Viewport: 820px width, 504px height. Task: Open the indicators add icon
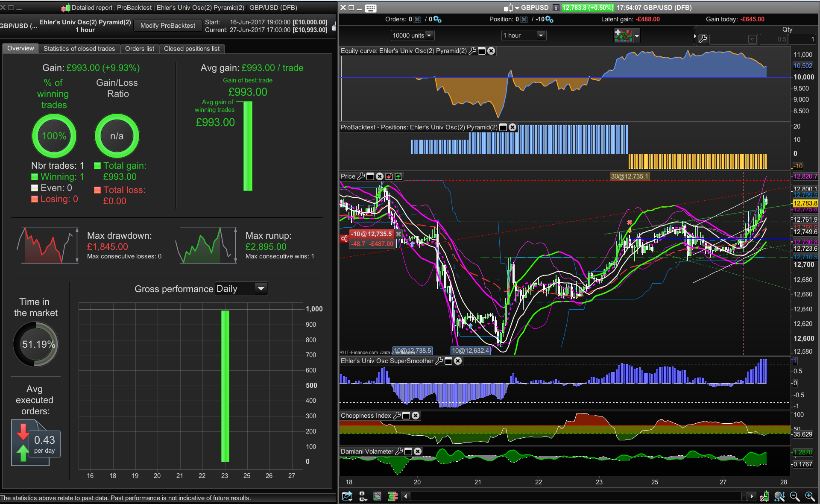[x=623, y=35]
